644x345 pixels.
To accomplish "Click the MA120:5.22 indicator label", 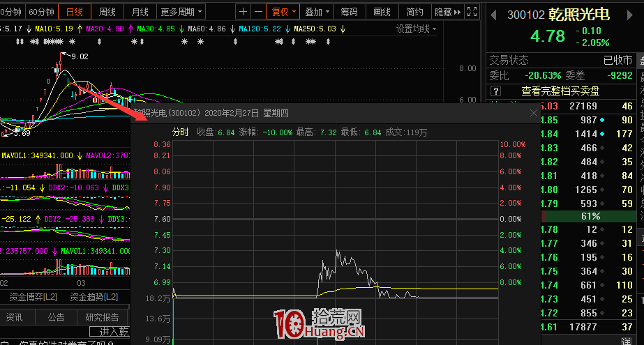I will point(260,29).
